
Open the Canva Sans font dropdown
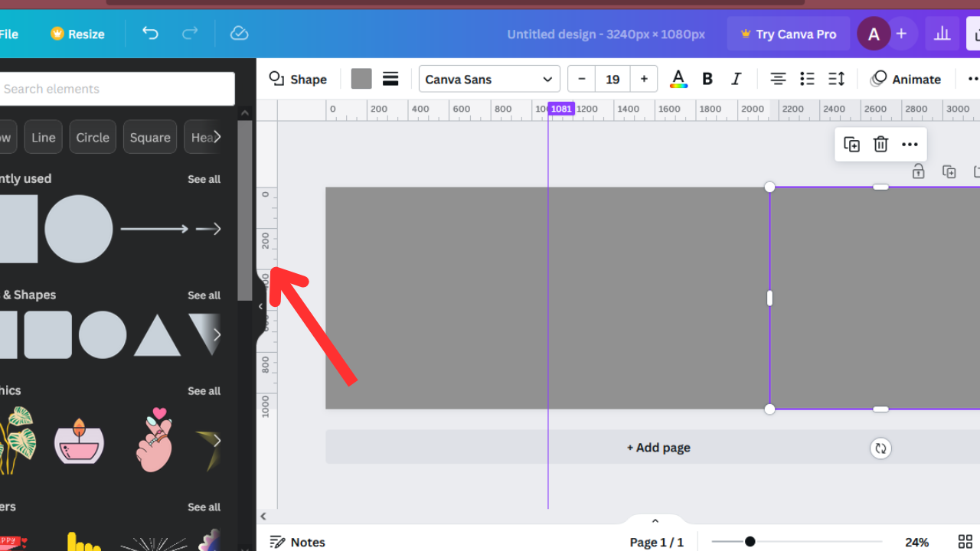click(x=489, y=79)
